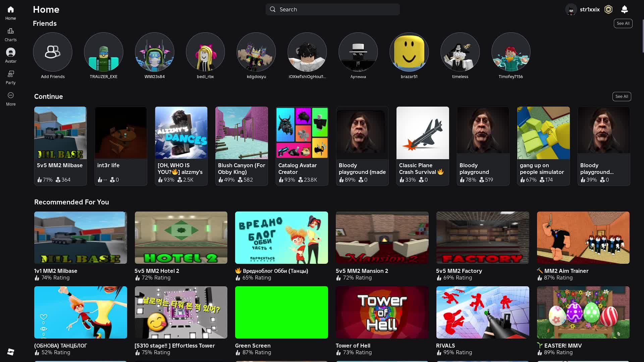Click See All for Friends
This screenshot has height=362, width=644.
[623, 23]
